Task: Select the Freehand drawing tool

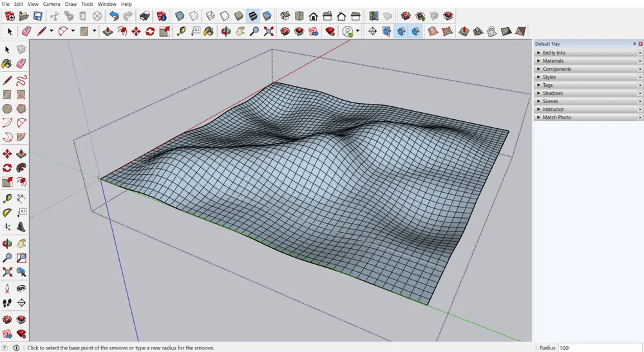Action: (x=21, y=80)
